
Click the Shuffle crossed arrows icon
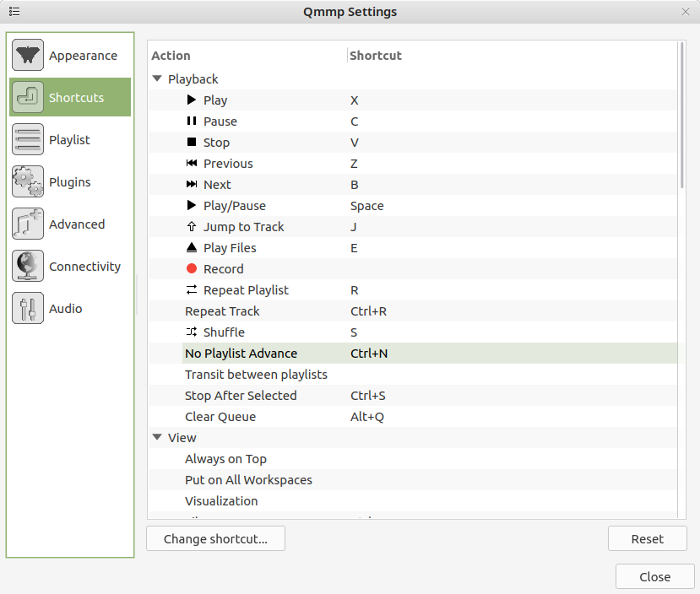coord(192,332)
